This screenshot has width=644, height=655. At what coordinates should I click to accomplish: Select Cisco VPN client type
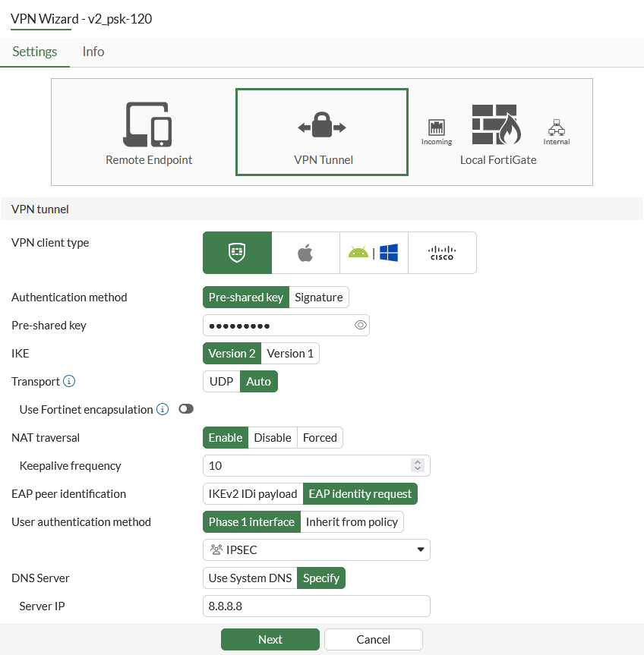(x=442, y=253)
